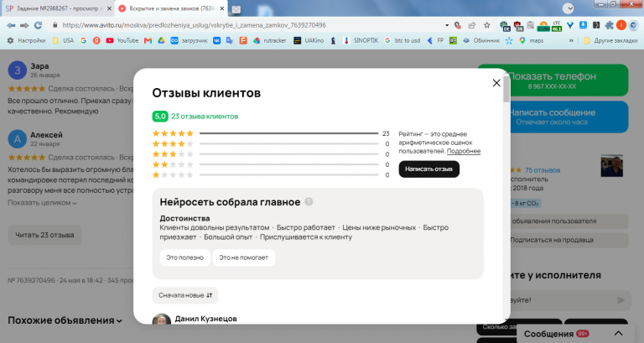
Task: Open the orange browser profile avatar
Action: pyautogui.click(x=621, y=25)
